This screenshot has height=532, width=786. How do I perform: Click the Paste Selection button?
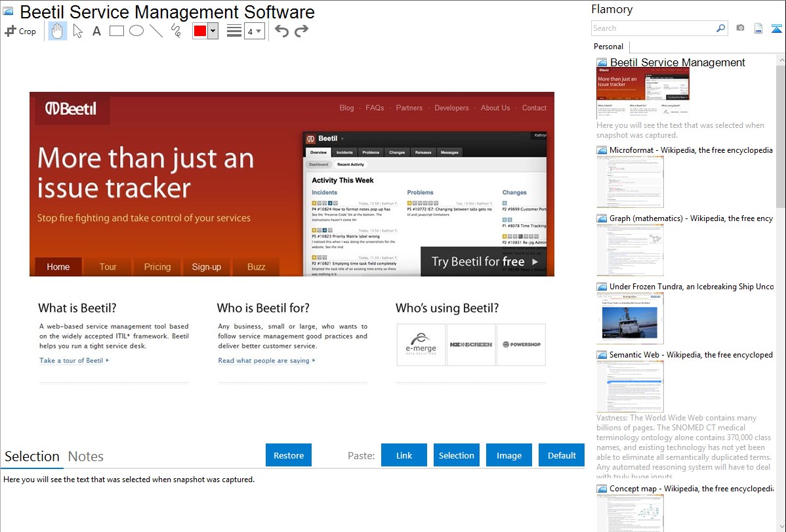pyautogui.click(x=456, y=455)
